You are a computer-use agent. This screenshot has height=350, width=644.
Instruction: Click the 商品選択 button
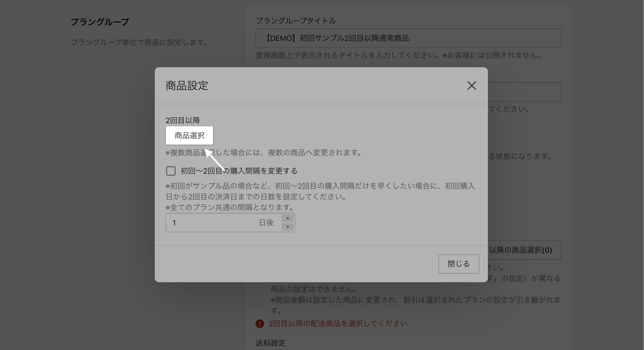click(189, 135)
